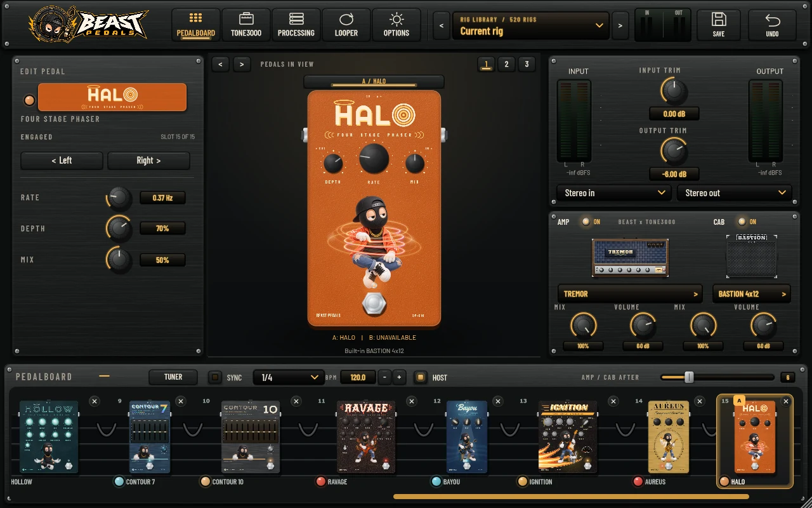Increase BPM with the plus button
812x508 pixels.
tap(399, 377)
